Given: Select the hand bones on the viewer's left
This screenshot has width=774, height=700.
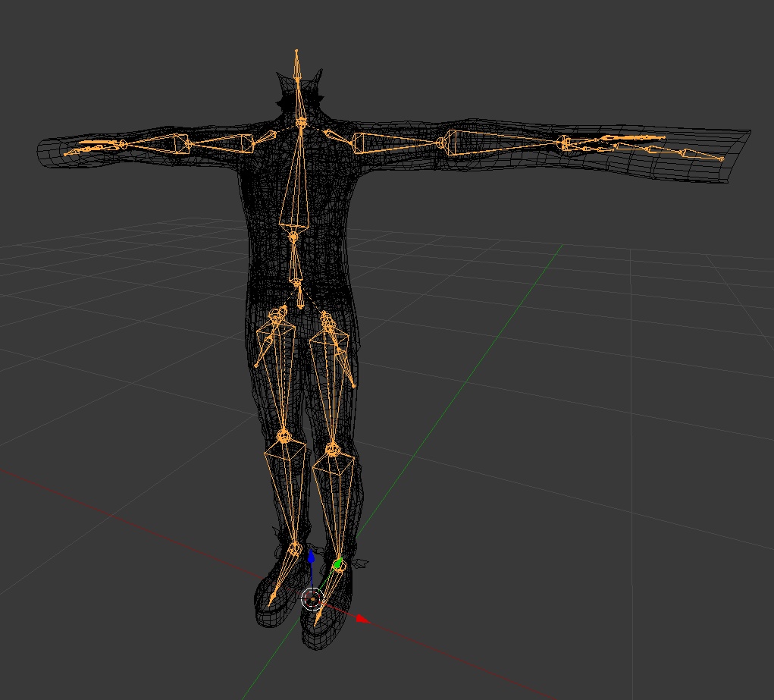Looking at the screenshot, I should [94, 146].
